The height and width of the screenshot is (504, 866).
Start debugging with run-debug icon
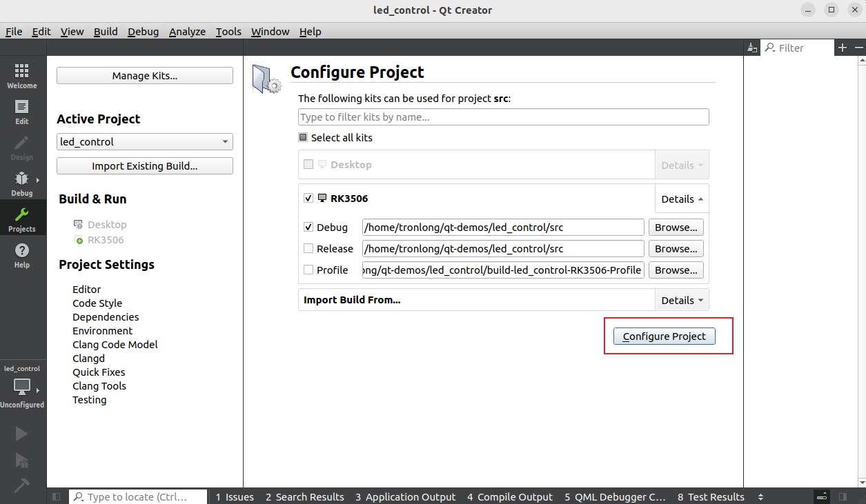tap(22, 460)
